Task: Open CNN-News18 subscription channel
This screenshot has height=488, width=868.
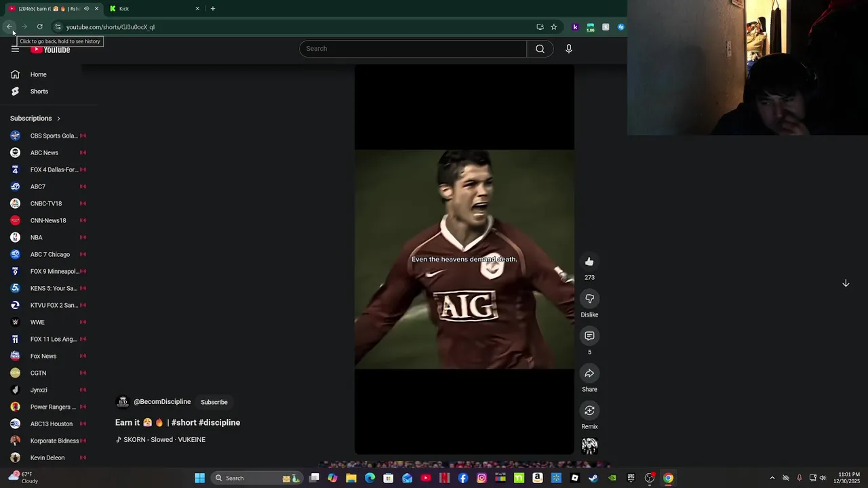Action: coord(48,220)
